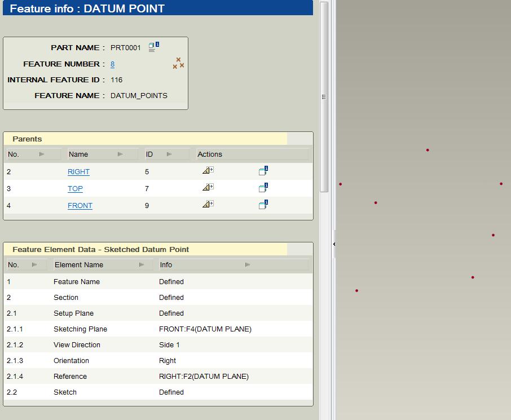Screen dimensions: 511x420
Task: Open the FRONT parent link
Action: tap(80, 206)
